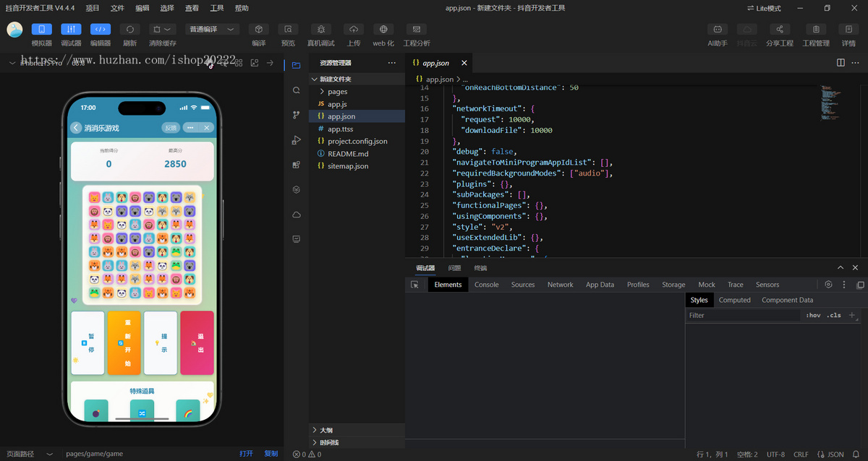
Task: Open the AI助手 assistant icon
Action: (717, 30)
